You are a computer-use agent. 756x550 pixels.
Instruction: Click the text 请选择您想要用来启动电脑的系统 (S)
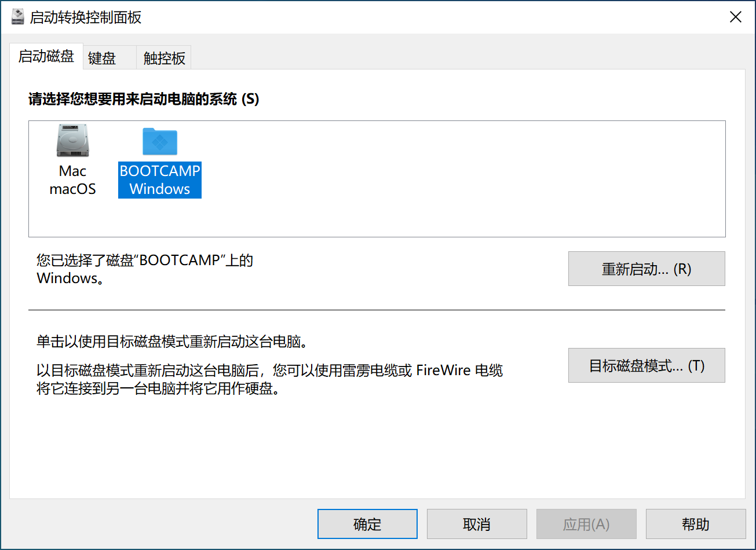[144, 100]
